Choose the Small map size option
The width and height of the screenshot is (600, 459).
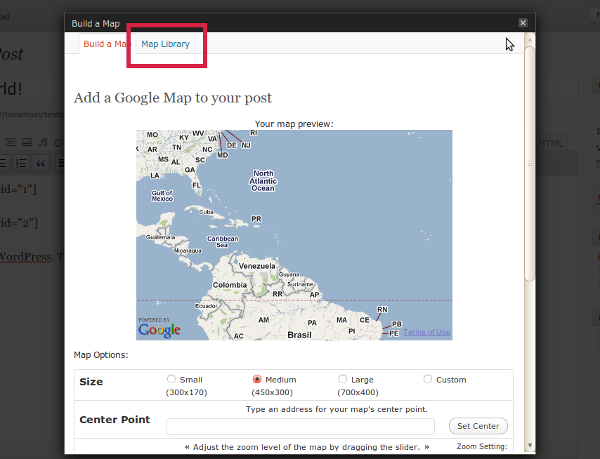click(171, 379)
